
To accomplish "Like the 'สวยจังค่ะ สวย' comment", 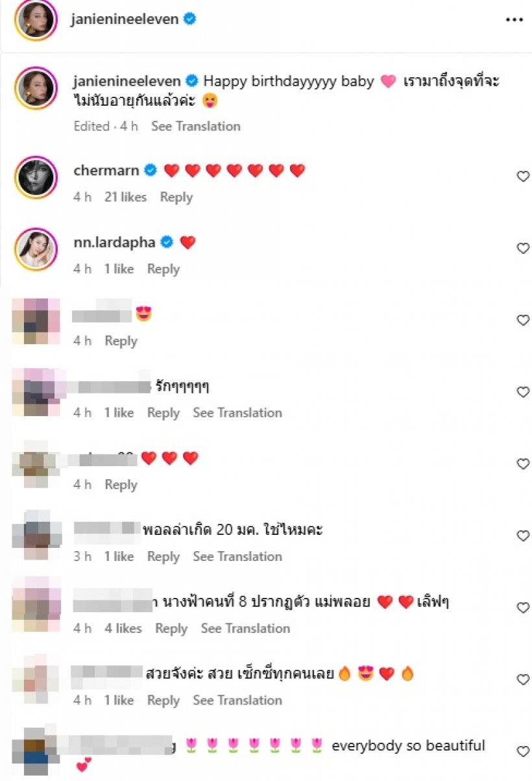I will pos(523,680).
